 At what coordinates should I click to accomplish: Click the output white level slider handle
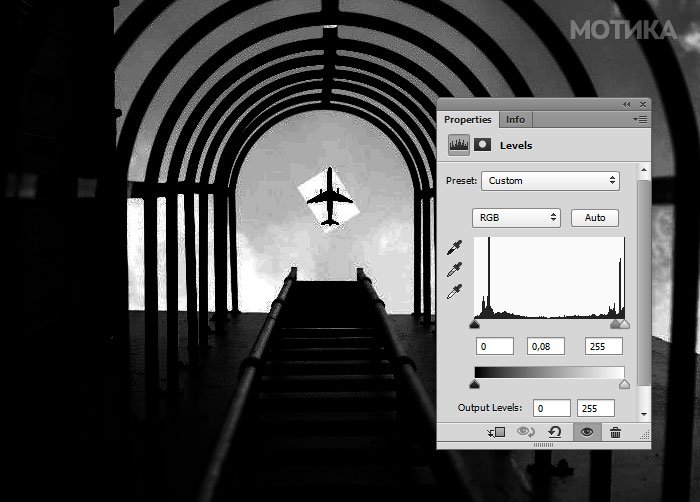pyautogui.click(x=625, y=384)
